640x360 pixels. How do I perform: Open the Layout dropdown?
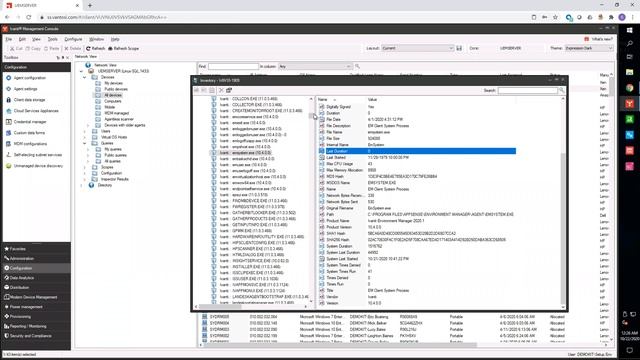[x=418, y=48]
